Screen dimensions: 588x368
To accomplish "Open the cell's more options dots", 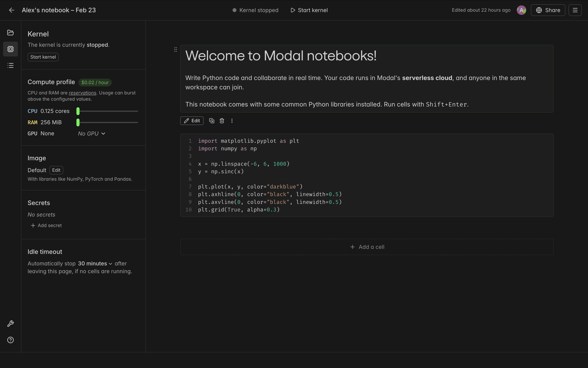I will [232, 121].
